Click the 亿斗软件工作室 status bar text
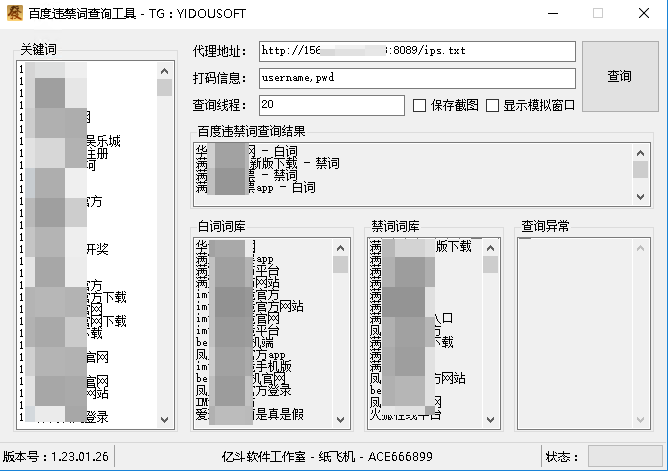This screenshot has width=668, height=471. point(327,457)
